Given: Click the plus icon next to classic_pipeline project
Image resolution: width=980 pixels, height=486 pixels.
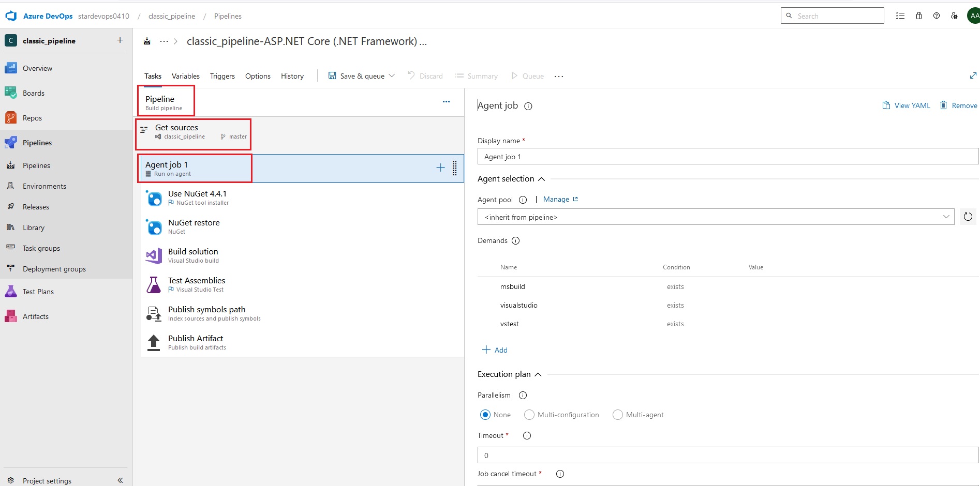Looking at the screenshot, I should click(120, 40).
